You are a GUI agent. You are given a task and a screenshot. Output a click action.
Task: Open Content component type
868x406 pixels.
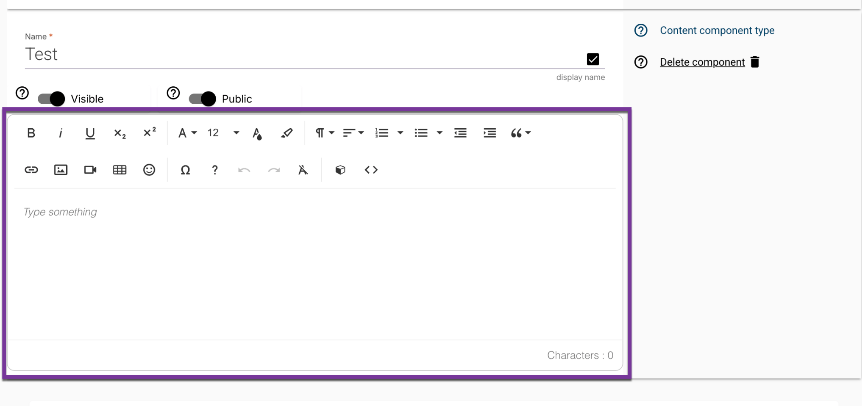pyautogui.click(x=717, y=30)
